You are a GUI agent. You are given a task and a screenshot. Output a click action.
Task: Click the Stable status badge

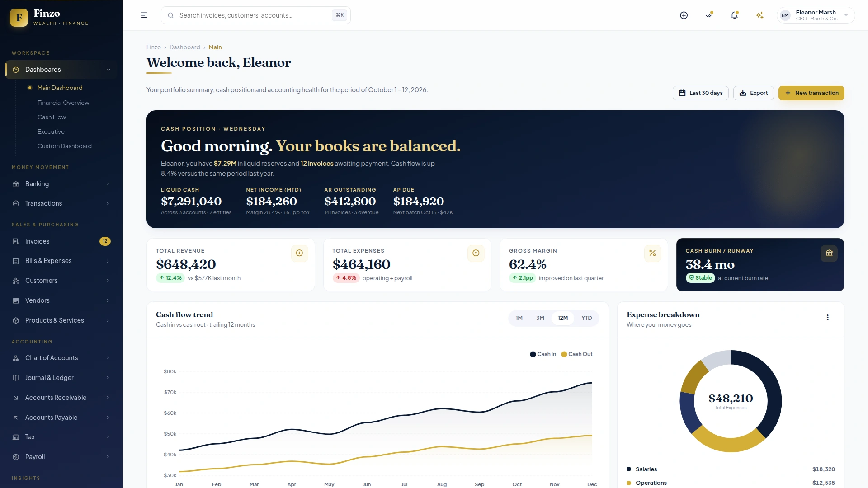click(700, 278)
